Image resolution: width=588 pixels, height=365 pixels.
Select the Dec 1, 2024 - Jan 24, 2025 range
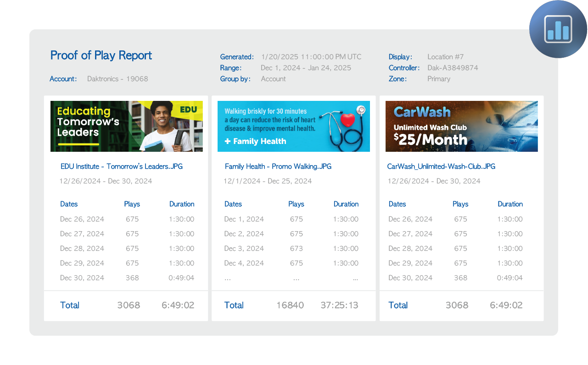(x=306, y=68)
